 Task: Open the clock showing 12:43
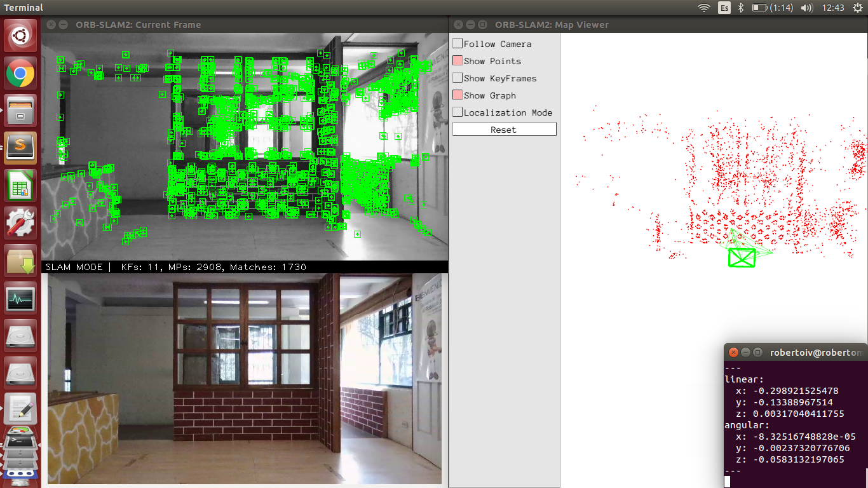click(833, 8)
